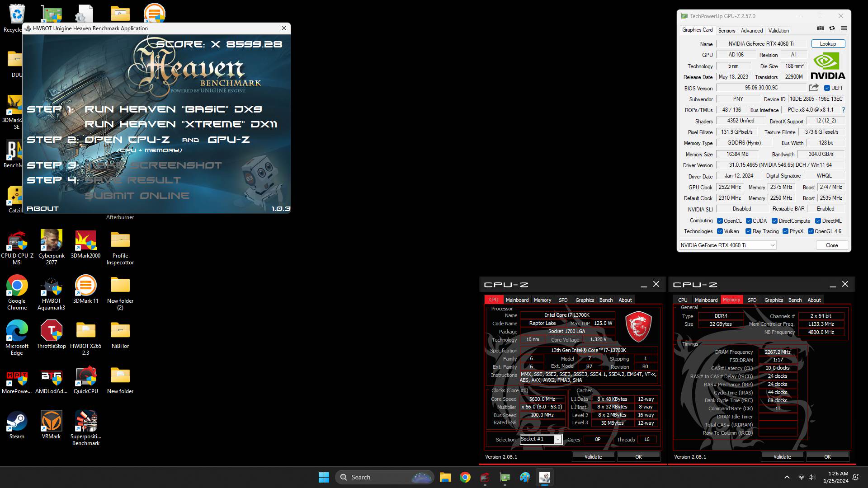Toggle OpenGL 4.6 checkbox in GPU-Z
868x488 pixels.
(811, 231)
